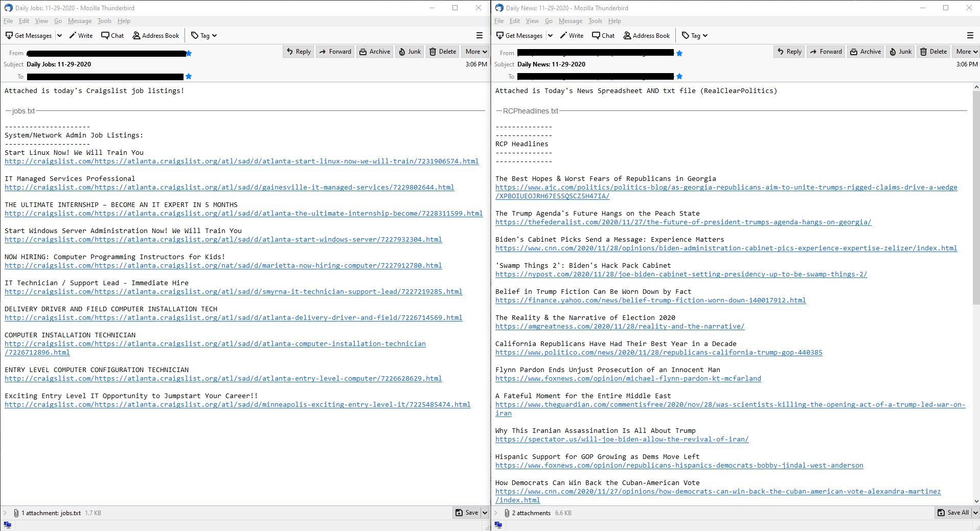Open the Save dropdown arrow in Daily Jobs window
Viewport: 980px width, 531px height.
[x=485, y=513]
